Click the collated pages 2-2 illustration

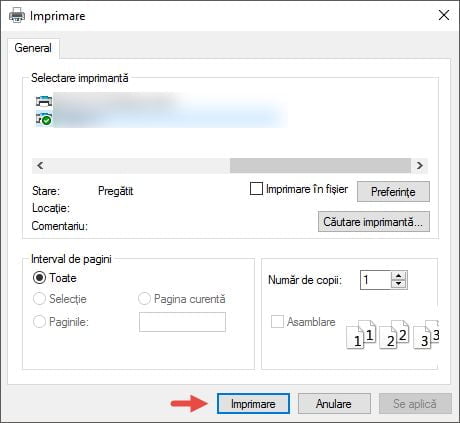click(394, 335)
